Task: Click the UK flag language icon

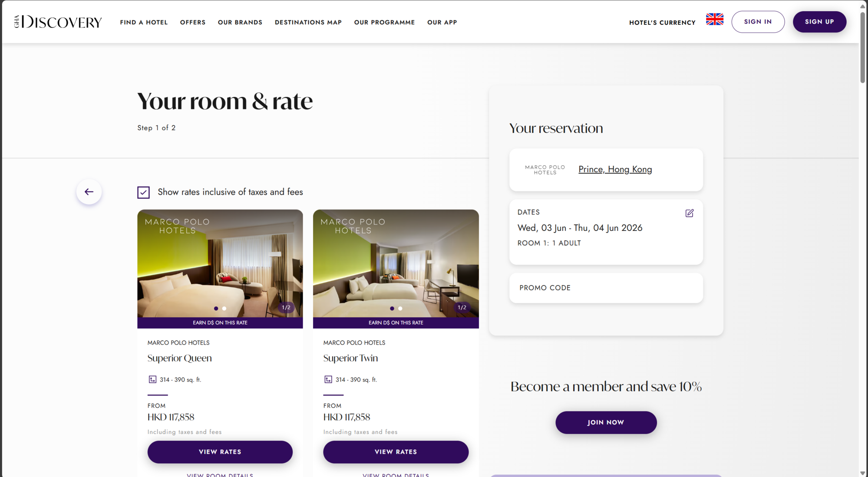Action: (x=714, y=20)
